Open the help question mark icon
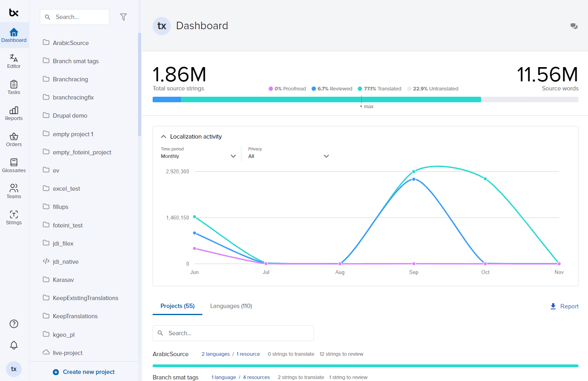 pyautogui.click(x=14, y=324)
